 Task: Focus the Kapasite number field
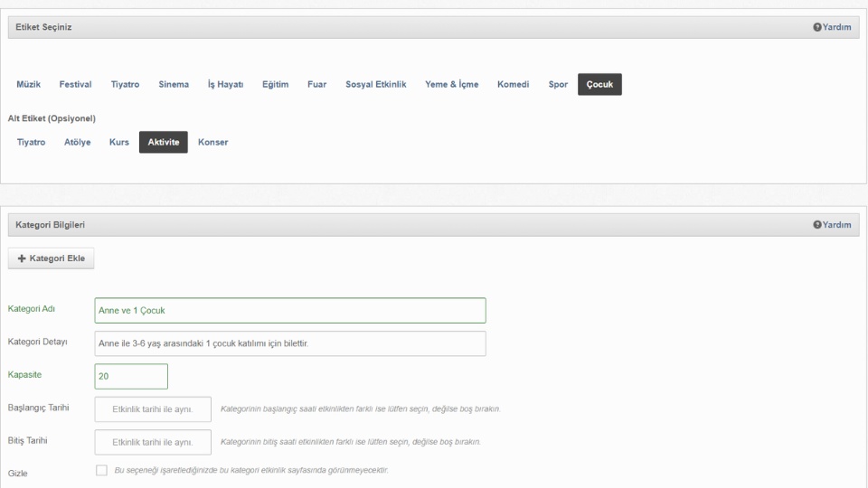[x=131, y=377]
